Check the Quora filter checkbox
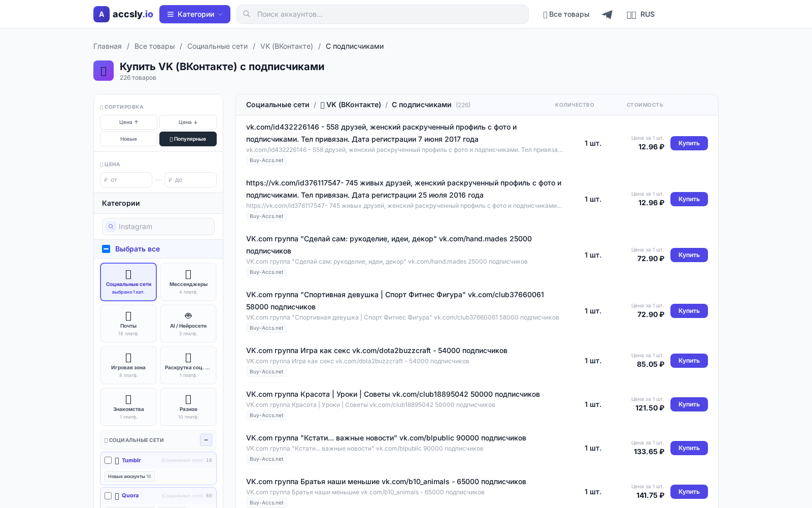 click(108, 496)
